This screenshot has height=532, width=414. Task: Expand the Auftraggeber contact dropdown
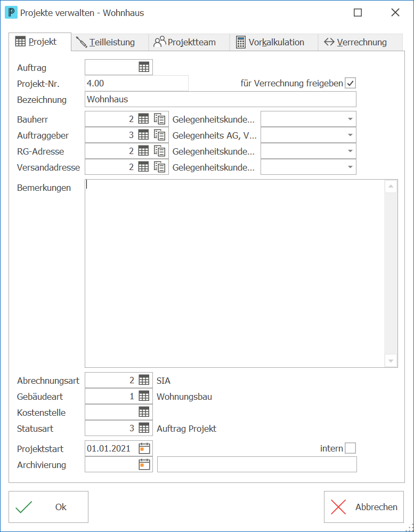pos(350,135)
